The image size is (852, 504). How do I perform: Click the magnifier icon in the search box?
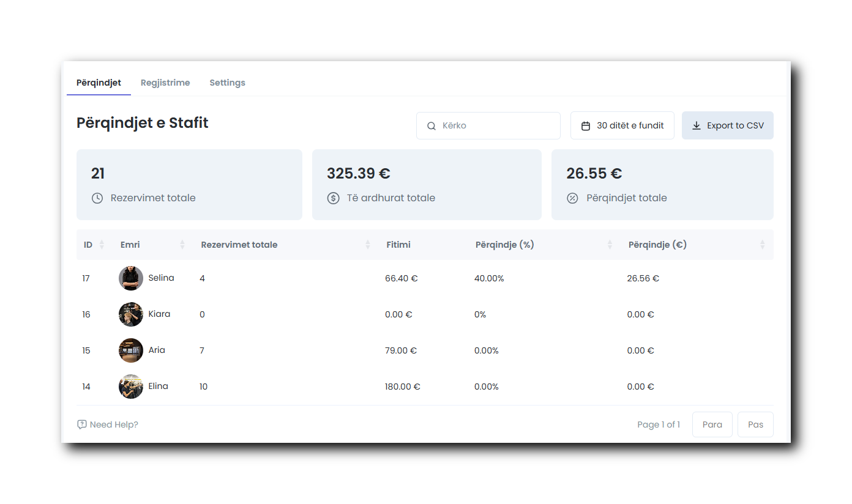pyautogui.click(x=432, y=126)
